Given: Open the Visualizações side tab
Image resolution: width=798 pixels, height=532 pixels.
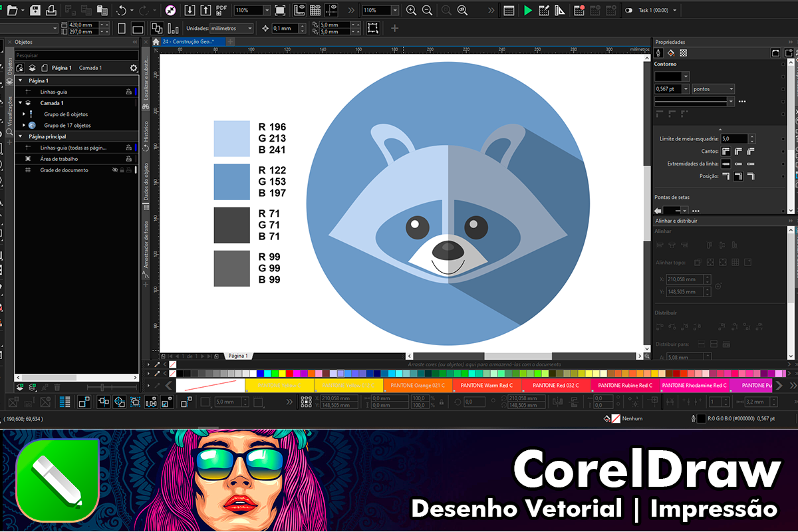Looking at the screenshot, I should pos(9,116).
